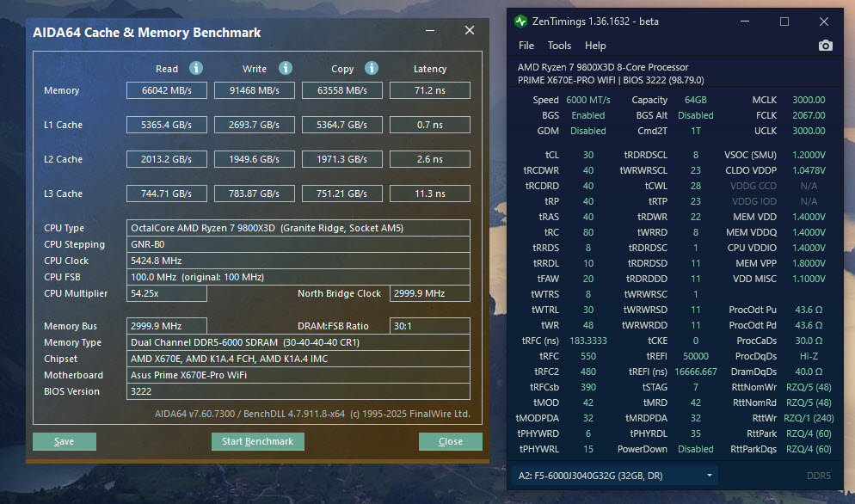This screenshot has width=855, height=504.
Task: Click tRAS value 40 in ZenTimings
Action: pyautogui.click(x=588, y=217)
